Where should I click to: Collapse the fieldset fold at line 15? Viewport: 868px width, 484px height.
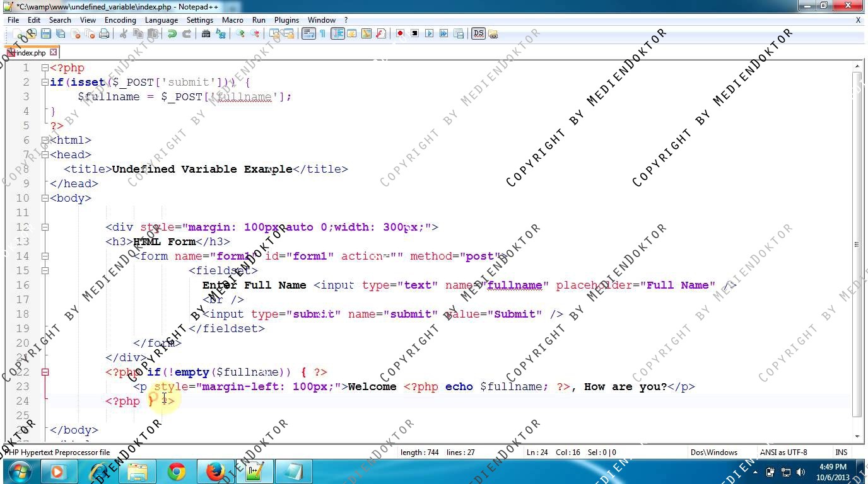(45, 270)
